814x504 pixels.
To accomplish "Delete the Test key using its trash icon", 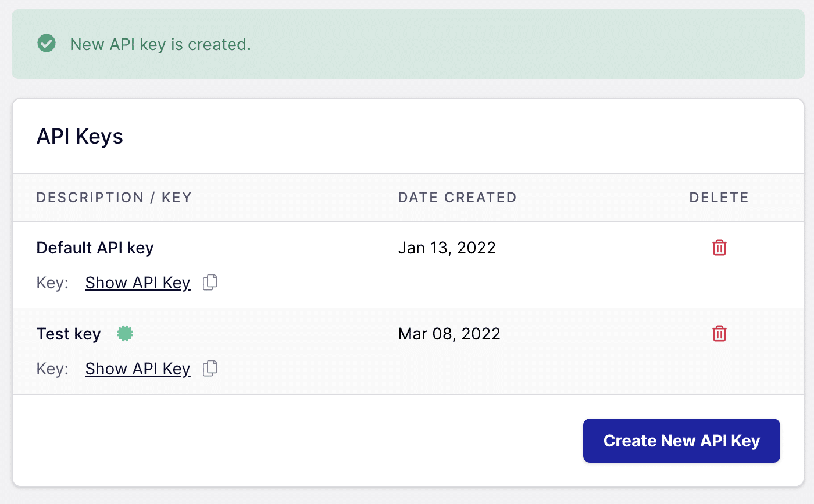I will 719,334.
